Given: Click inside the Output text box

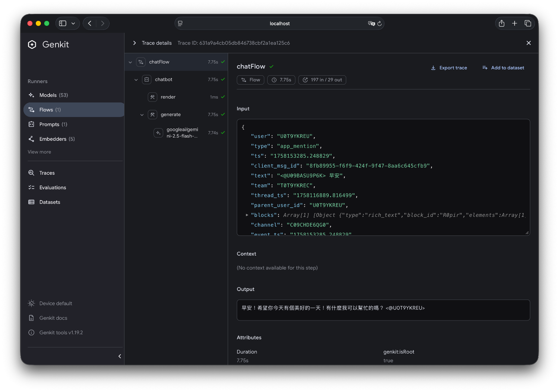Looking at the screenshot, I should pos(383,310).
